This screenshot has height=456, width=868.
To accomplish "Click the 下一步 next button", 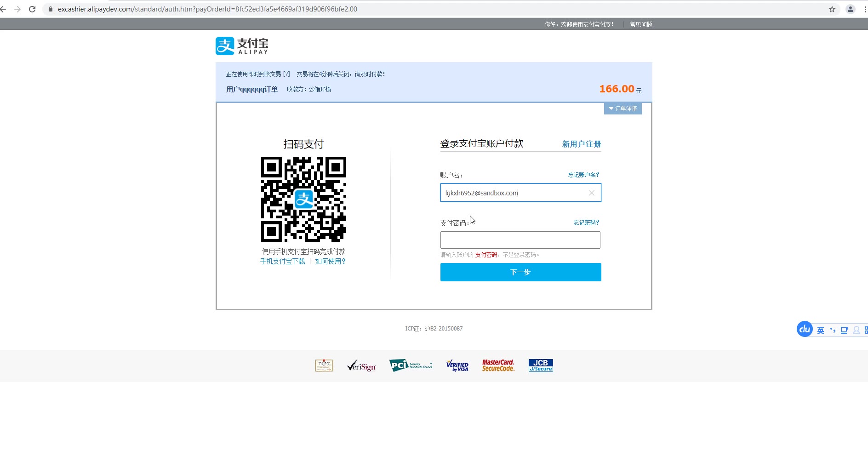I will click(521, 272).
